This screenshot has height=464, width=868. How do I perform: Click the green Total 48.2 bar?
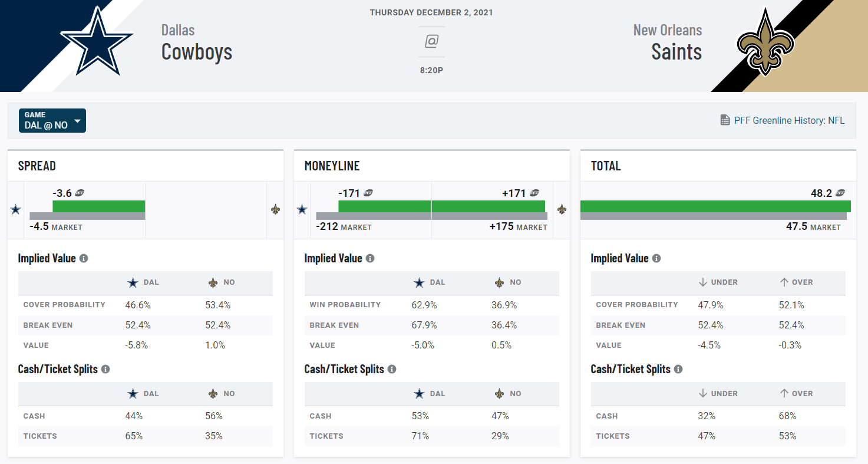click(x=715, y=206)
